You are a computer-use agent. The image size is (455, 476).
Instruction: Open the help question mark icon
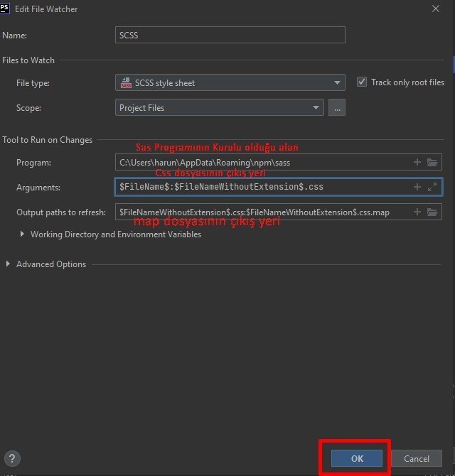tap(12, 458)
